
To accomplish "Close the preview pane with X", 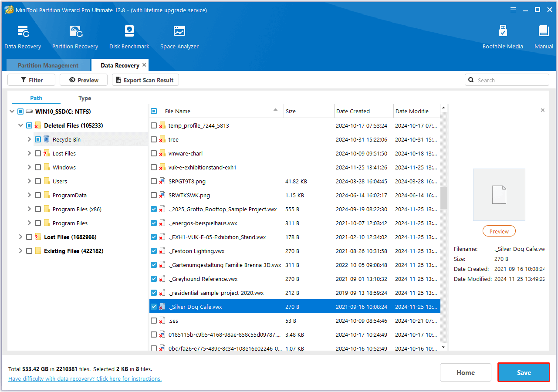I will (x=542, y=110).
